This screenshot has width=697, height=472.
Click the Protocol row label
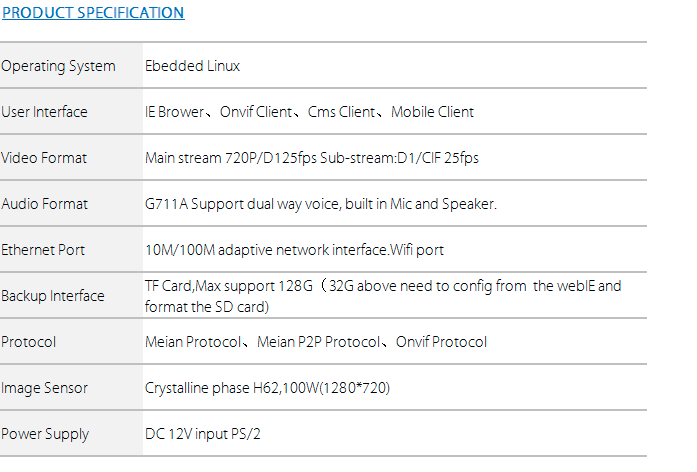[28, 342]
